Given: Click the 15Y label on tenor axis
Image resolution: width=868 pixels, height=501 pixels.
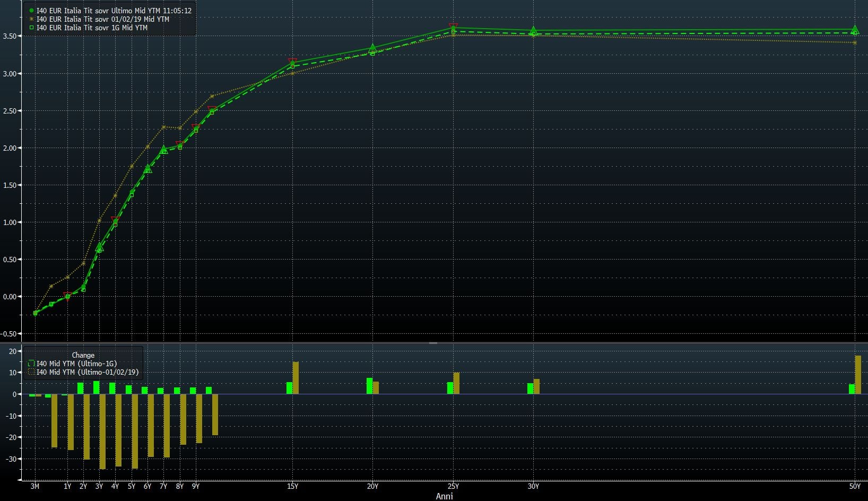Looking at the screenshot, I should pyautogui.click(x=292, y=486).
